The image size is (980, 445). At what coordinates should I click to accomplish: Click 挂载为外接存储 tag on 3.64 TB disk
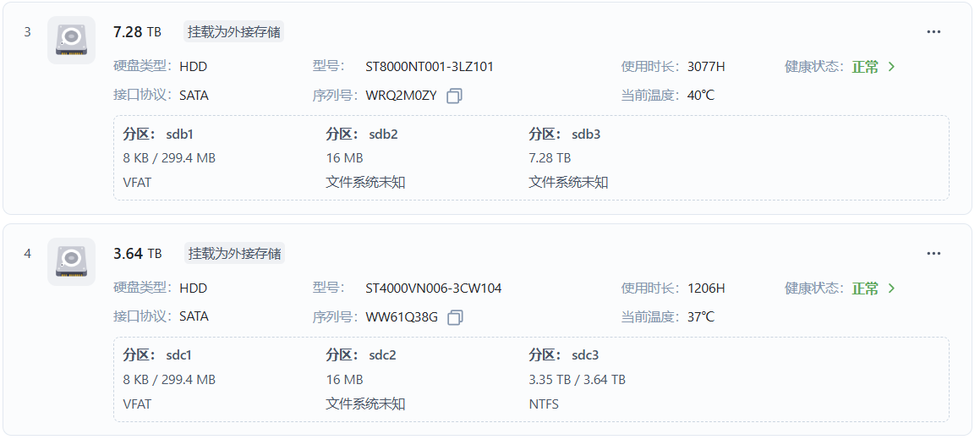click(x=234, y=253)
